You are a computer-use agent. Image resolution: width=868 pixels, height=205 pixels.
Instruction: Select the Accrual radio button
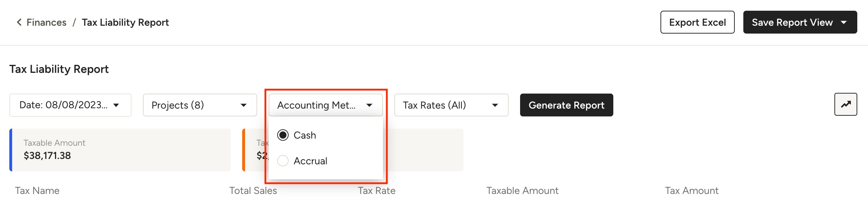(x=283, y=161)
